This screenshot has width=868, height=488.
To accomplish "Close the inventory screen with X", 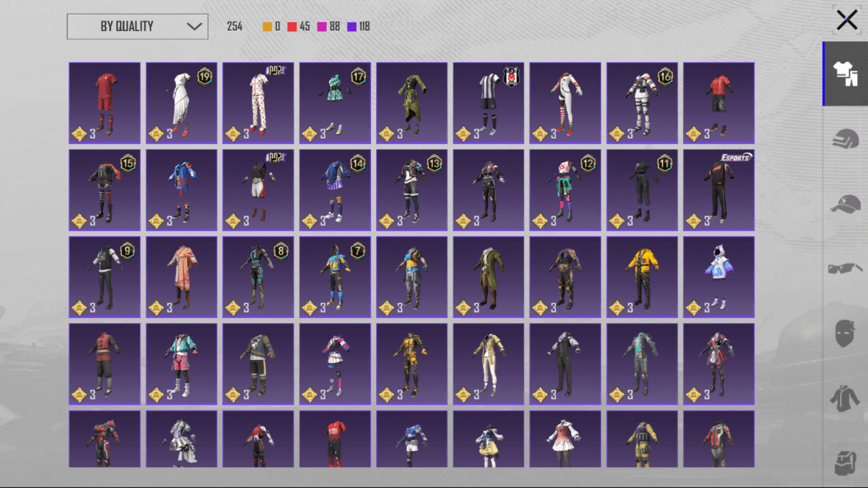I will 847,20.
